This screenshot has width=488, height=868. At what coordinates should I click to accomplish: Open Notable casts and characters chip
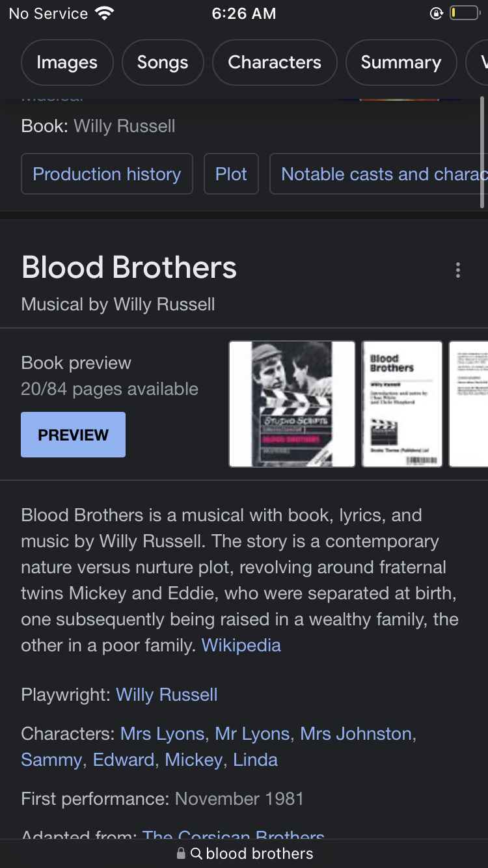coord(379,174)
